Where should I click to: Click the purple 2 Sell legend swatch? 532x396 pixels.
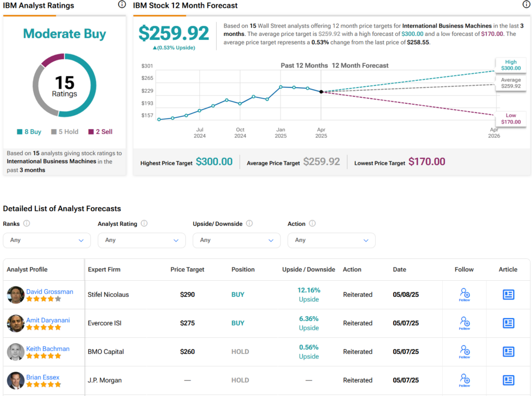tap(91, 131)
